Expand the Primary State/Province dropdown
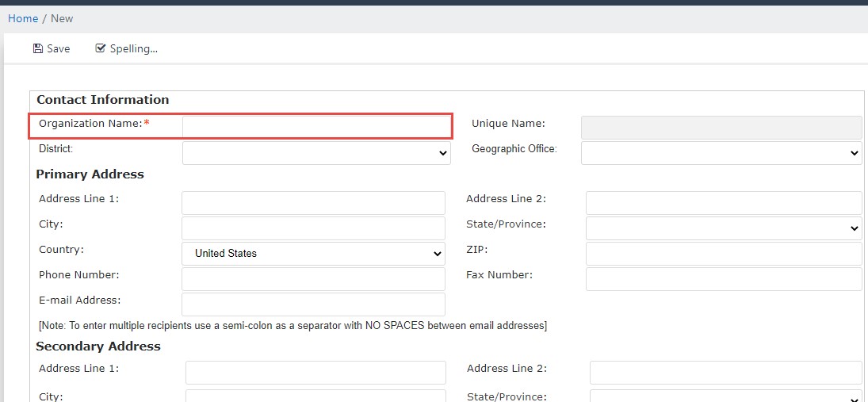The width and height of the screenshot is (868, 402). pos(724,228)
